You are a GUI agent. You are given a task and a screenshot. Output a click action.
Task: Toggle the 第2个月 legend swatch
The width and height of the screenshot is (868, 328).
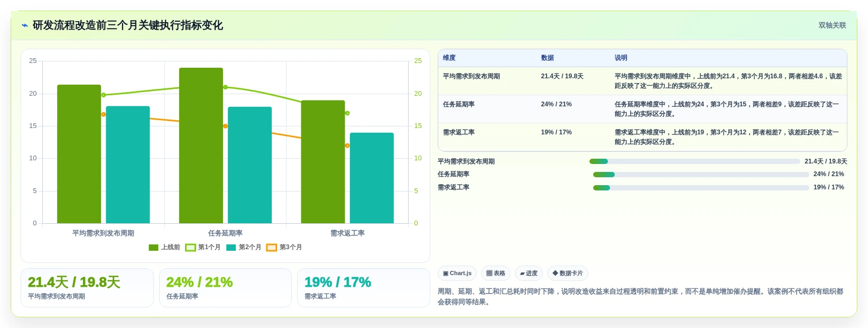(231, 248)
